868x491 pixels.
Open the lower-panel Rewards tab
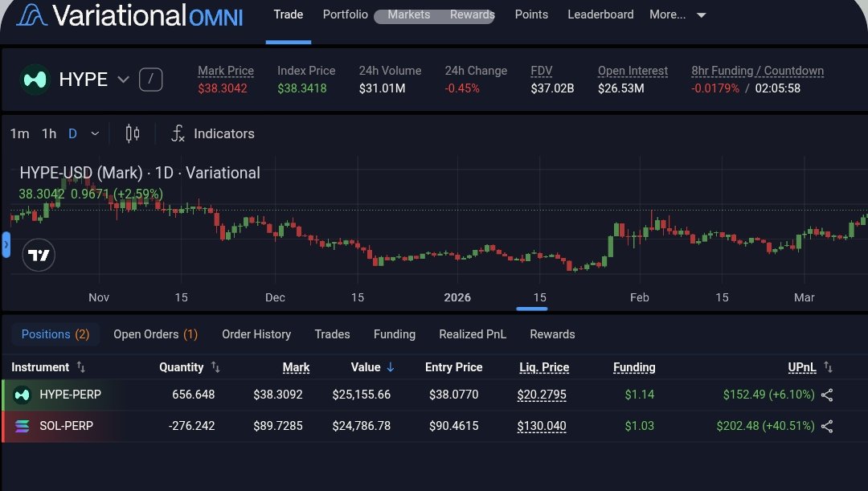[x=552, y=334]
